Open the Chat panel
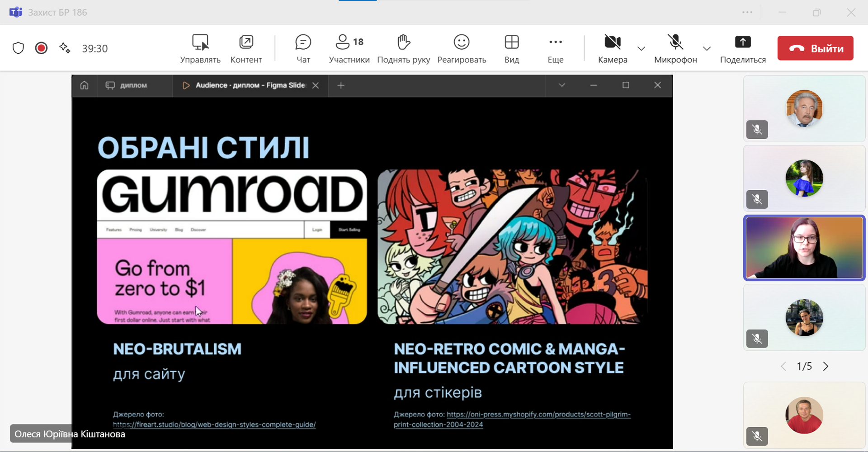The width and height of the screenshot is (868, 452). click(303, 48)
